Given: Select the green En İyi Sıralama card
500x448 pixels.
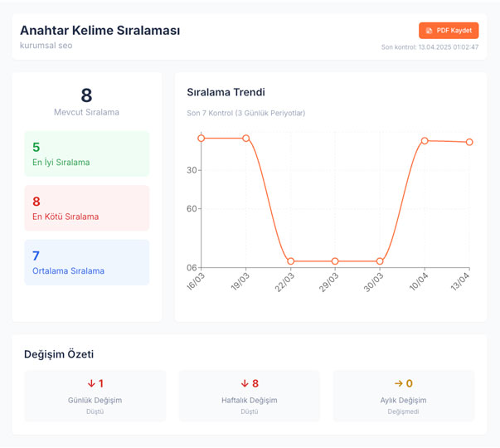Looking at the screenshot, I should point(87,153).
